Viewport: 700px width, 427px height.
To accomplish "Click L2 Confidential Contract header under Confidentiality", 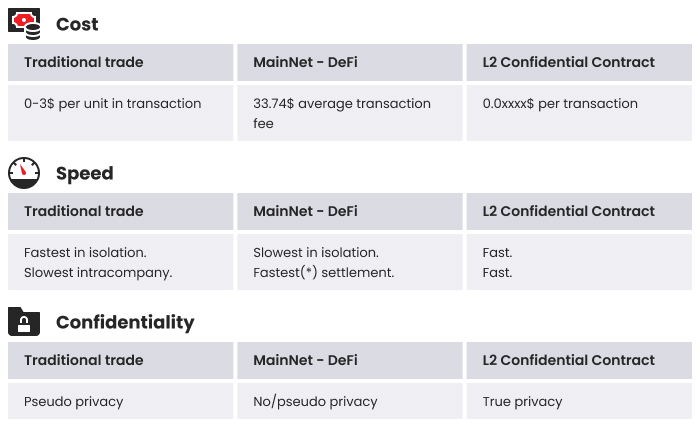I will (x=579, y=360).
